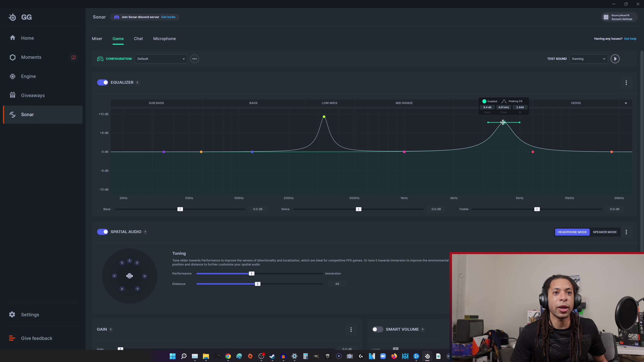Open configuration more options (three dots) button
This screenshot has height=362, width=644.
tap(194, 59)
